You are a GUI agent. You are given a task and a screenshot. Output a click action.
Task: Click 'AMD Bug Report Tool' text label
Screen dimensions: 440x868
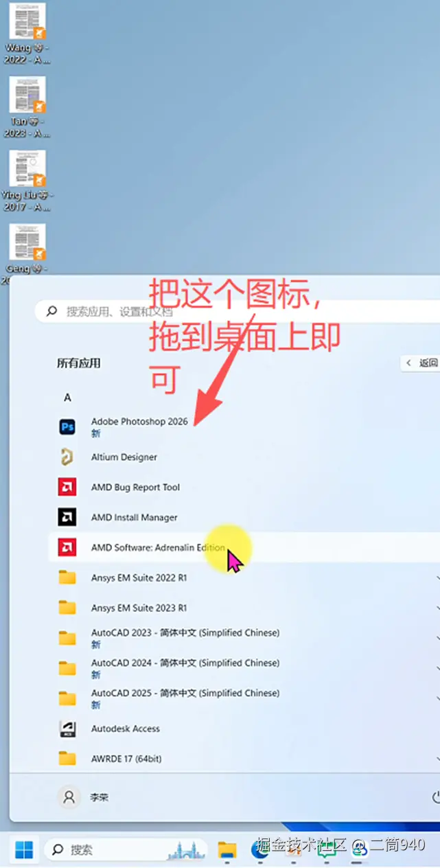coord(135,488)
